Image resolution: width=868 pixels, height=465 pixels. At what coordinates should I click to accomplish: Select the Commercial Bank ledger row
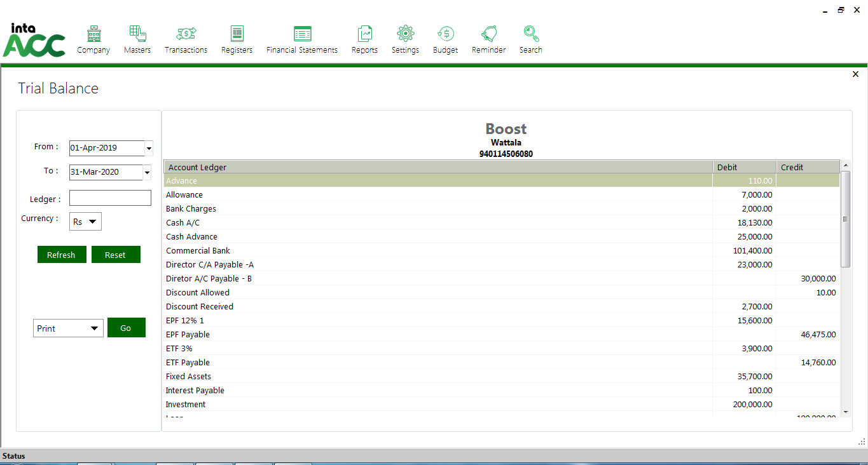pyautogui.click(x=437, y=251)
